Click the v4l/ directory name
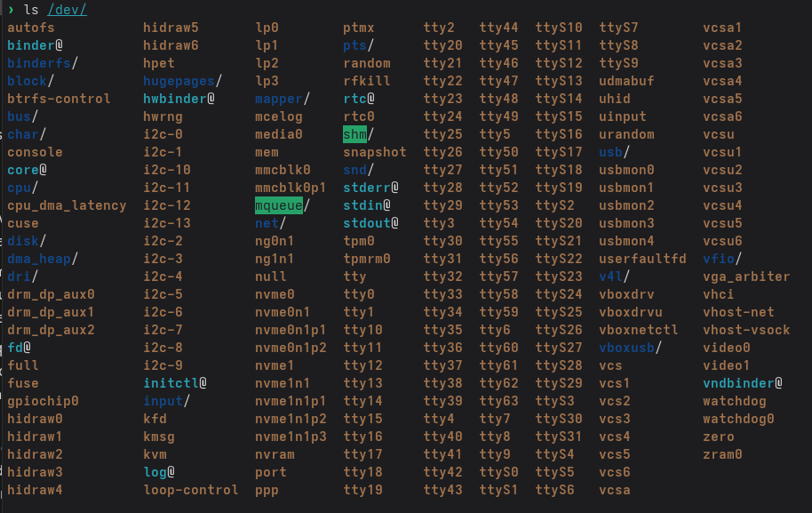This screenshot has width=812, height=513. pos(615,277)
